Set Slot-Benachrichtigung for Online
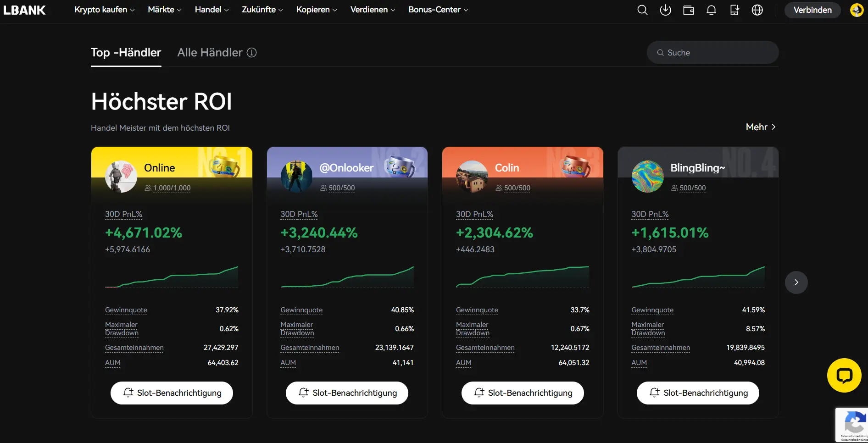The height and width of the screenshot is (443, 868). click(172, 393)
